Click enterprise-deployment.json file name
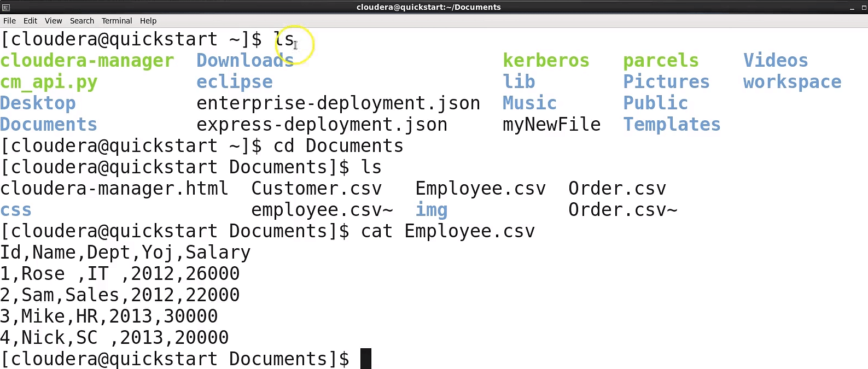Viewport: 868px width, 369px height. pos(338,103)
